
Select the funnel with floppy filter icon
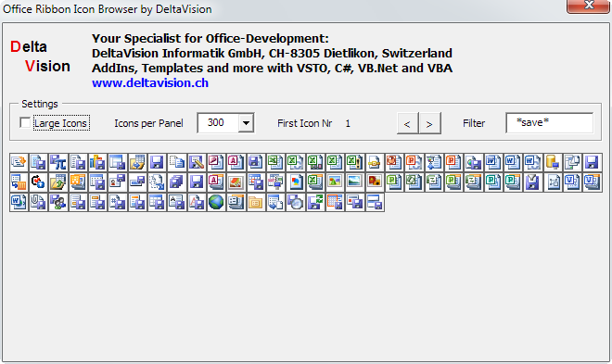pos(533,182)
